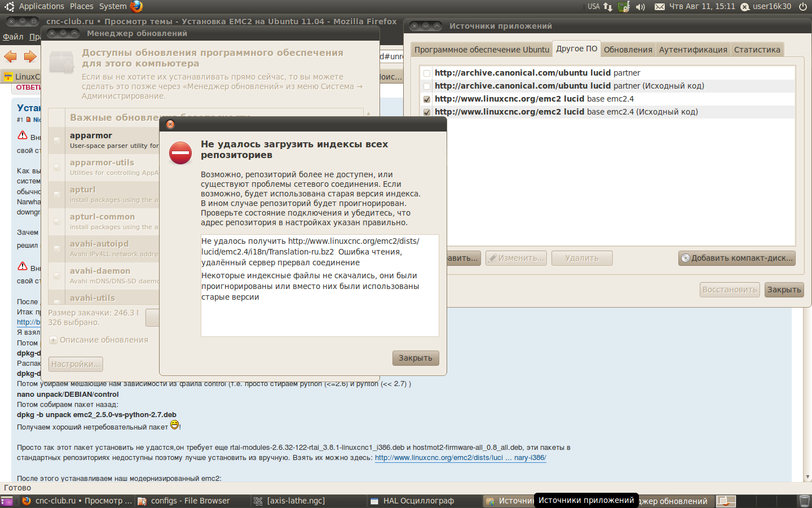Switch to the Статистика tab
Screen dimensions: 812x508
(757, 50)
